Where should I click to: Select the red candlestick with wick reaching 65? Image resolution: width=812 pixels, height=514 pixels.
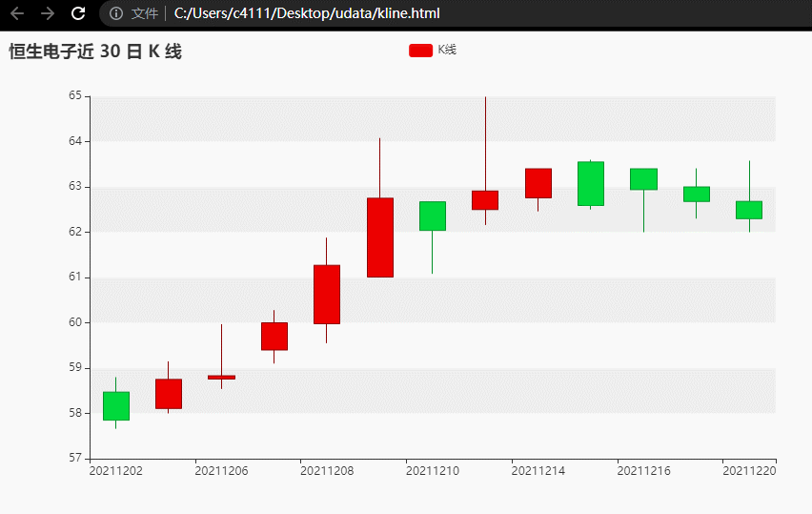click(485, 200)
